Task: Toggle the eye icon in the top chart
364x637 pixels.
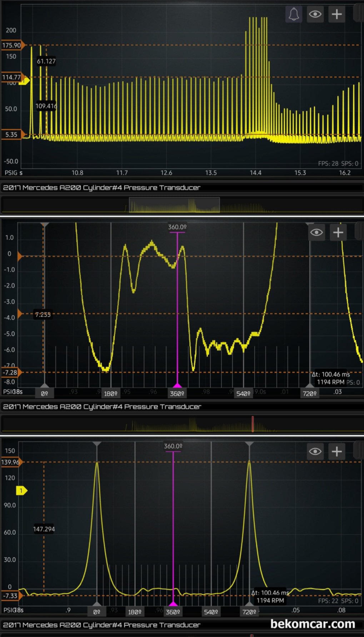Action: 315,15
